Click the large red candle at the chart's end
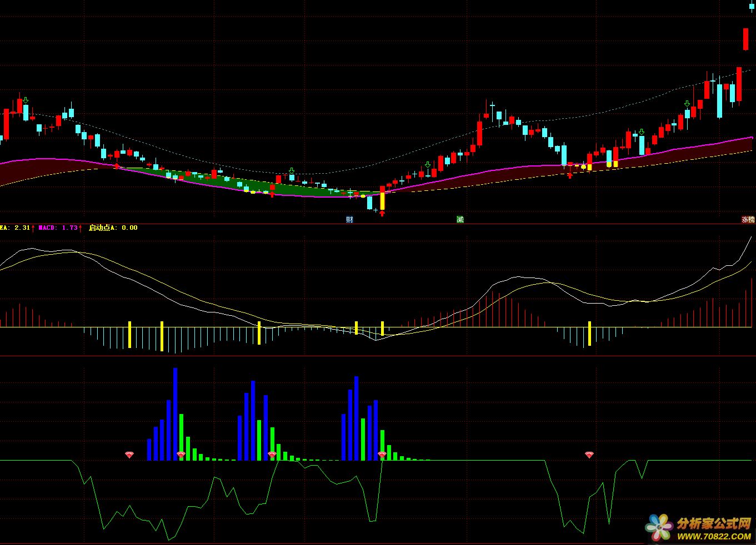 pyautogui.click(x=746, y=39)
